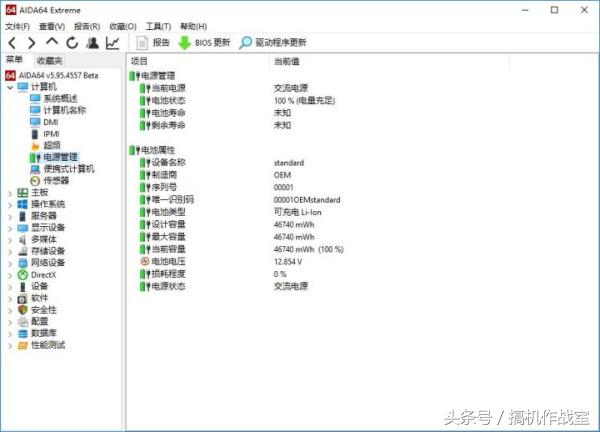Expand the 主板 tree node

point(10,193)
